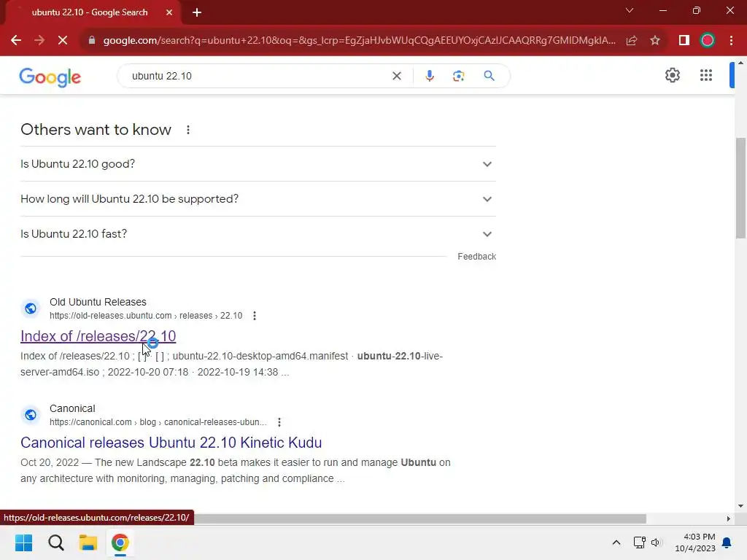Viewport: 747px width, 560px height.
Task: Submit search with magnifier icon
Action: (x=489, y=76)
